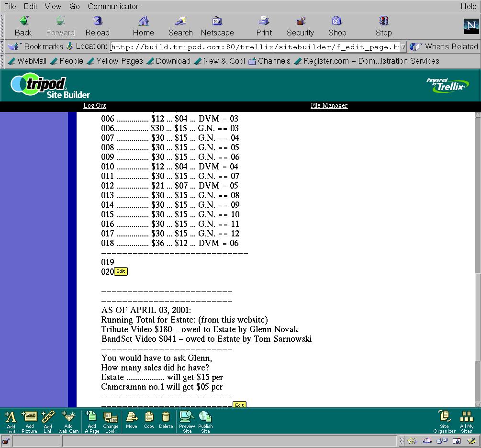Viewport: 481px width, 448px height.
Task: Click Add Link in Site Builder toolbar
Action: [48, 422]
